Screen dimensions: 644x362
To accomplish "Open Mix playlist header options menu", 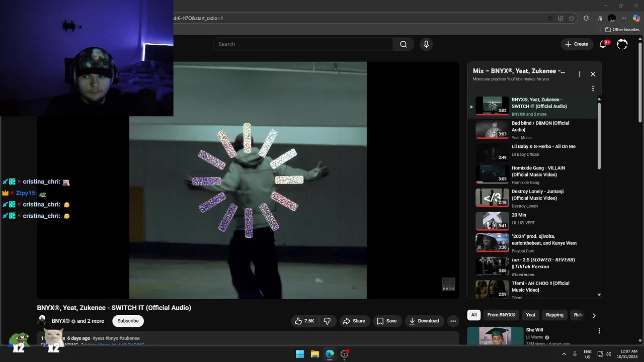I will click(579, 74).
